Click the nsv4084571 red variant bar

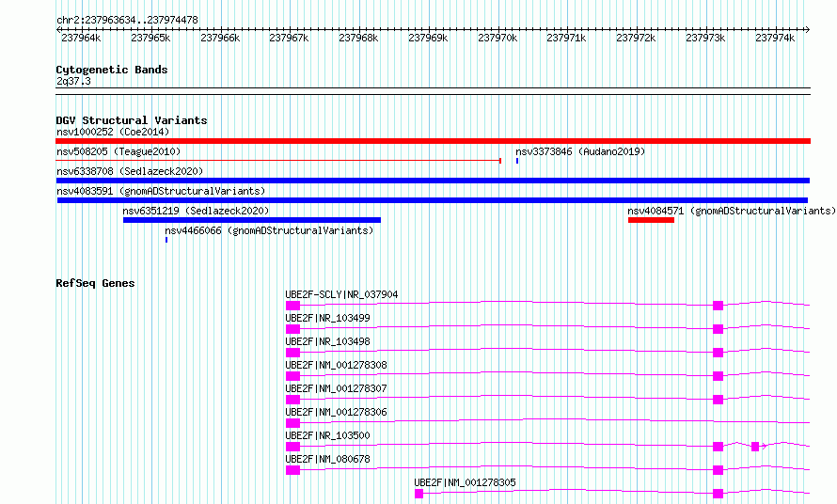(651, 220)
